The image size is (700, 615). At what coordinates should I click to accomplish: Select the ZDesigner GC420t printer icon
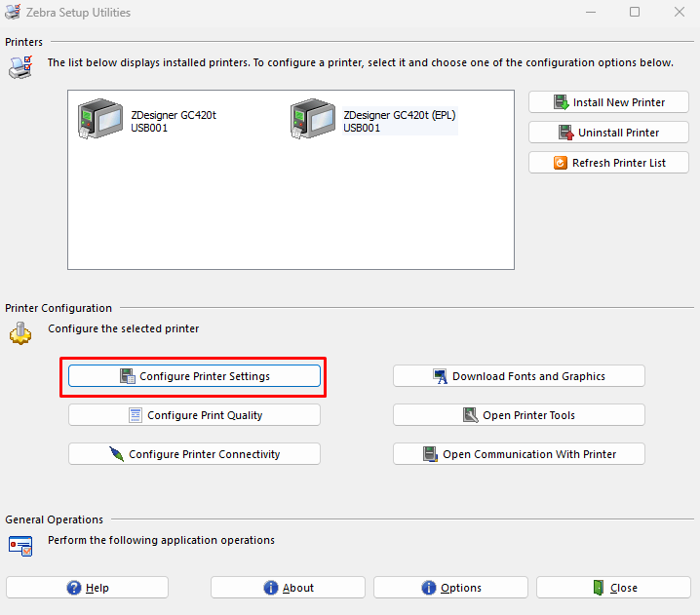click(100, 119)
